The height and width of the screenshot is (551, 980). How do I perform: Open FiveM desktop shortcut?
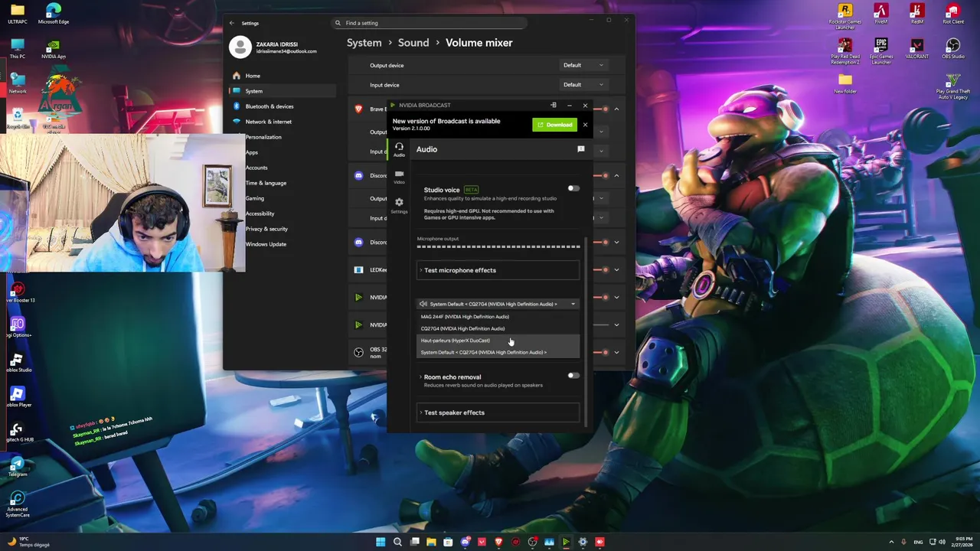(881, 14)
